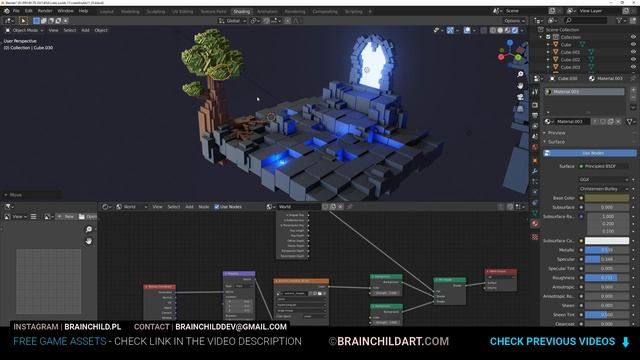
Task: Open the node editor Add menu
Action: point(189,207)
